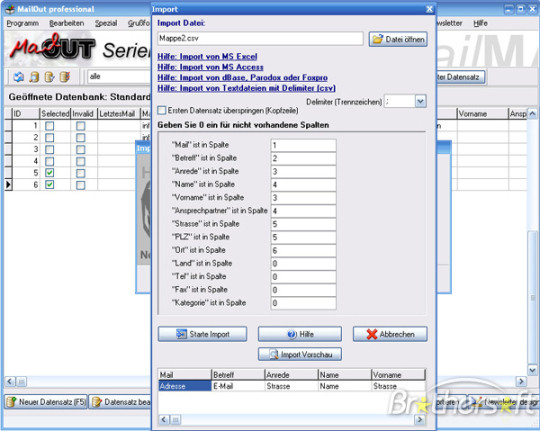
Task: Click the "Vorname" ist in Spalte field
Action: (x=303, y=198)
